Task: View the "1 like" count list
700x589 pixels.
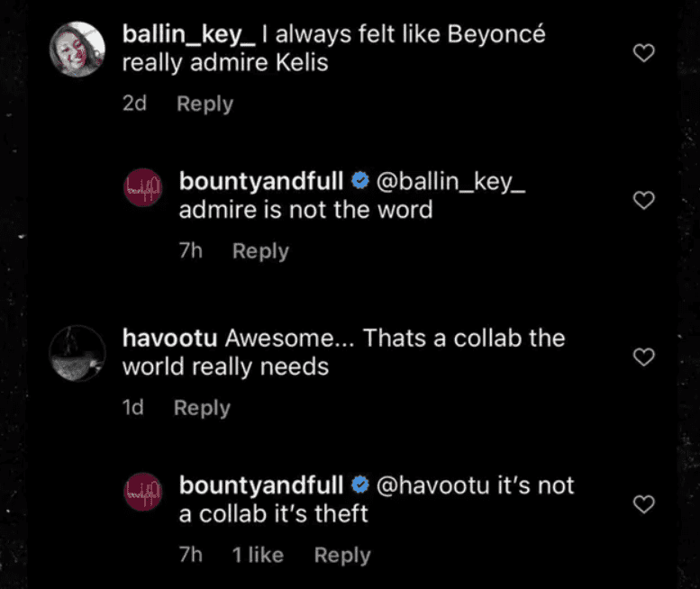Action: coord(258,555)
